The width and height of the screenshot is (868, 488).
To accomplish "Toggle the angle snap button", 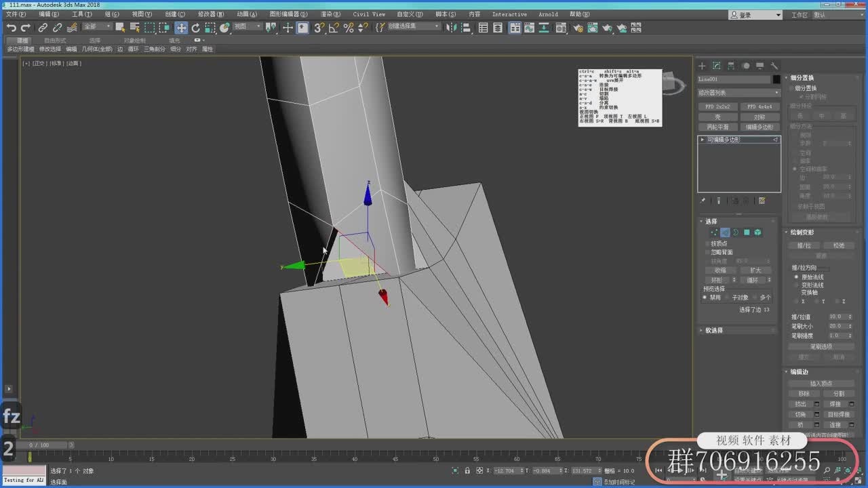I will pyautogui.click(x=334, y=28).
